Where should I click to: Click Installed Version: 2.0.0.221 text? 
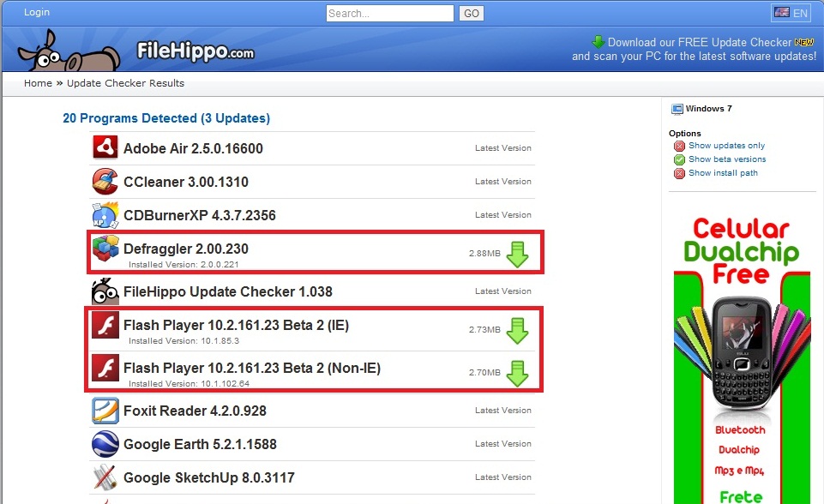(x=184, y=264)
